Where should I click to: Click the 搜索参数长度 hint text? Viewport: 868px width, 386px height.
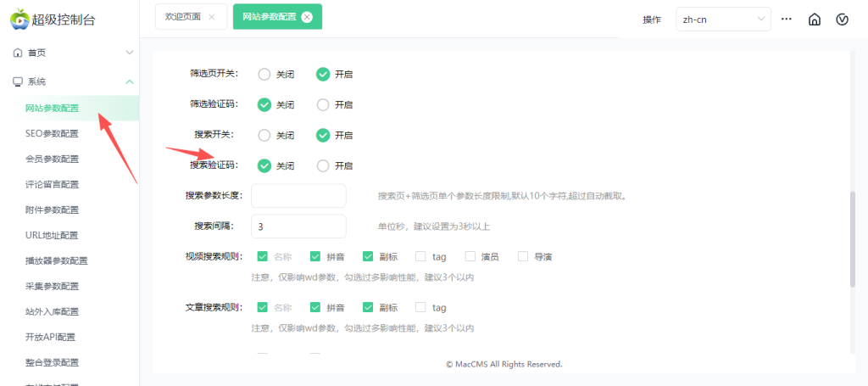pyautogui.click(x=502, y=196)
